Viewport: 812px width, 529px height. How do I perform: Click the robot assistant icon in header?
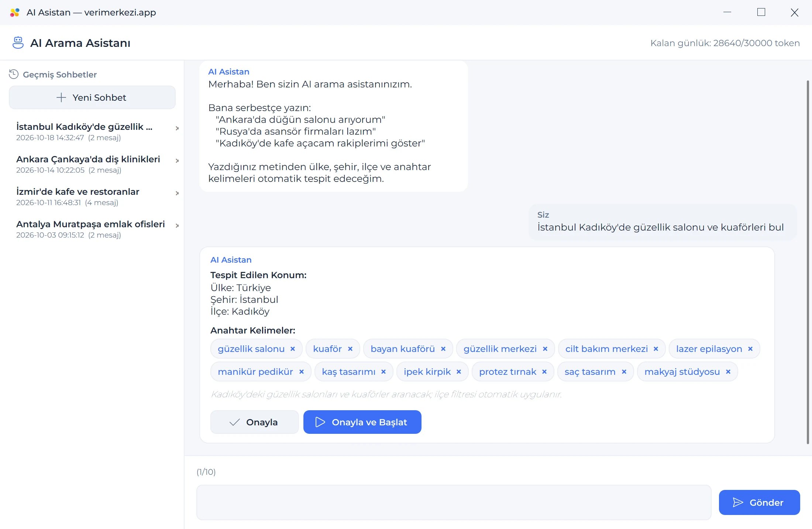tap(18, 43)
